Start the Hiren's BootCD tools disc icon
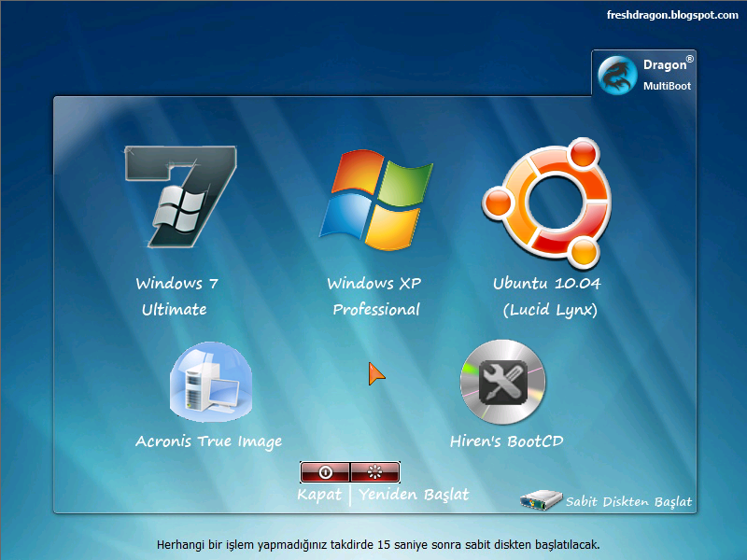Image resolution: width=747 pixels, height=560 pixels. pyautogui.click(x=503, y=382)
